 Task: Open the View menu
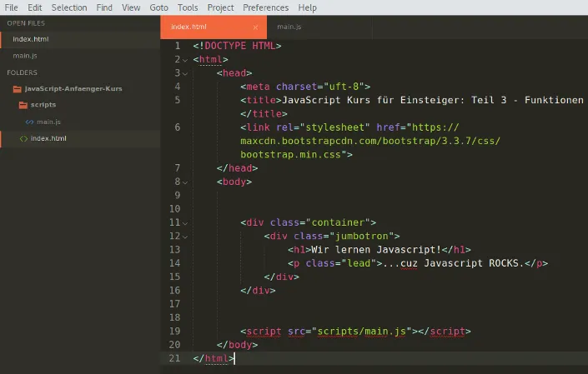click(131, 7)
